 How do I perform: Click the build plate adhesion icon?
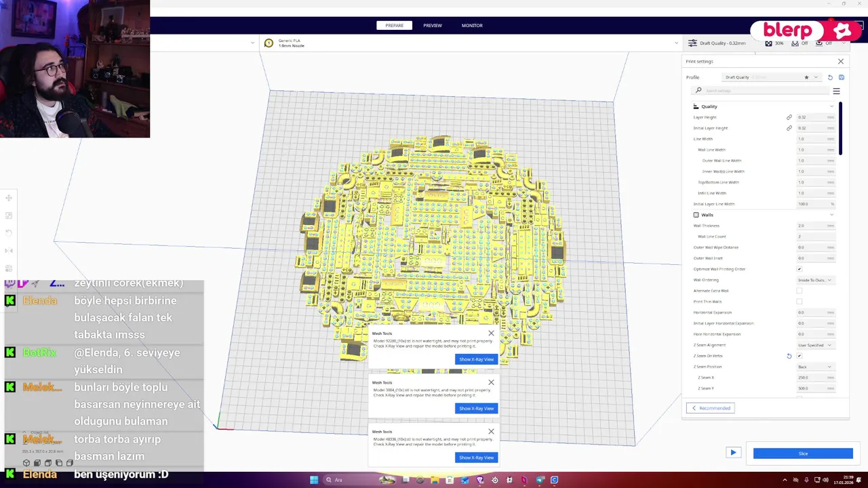coord(819,43)
